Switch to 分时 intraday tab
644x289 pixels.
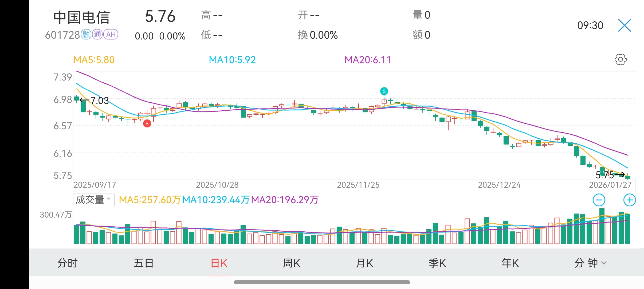[67, 263]
